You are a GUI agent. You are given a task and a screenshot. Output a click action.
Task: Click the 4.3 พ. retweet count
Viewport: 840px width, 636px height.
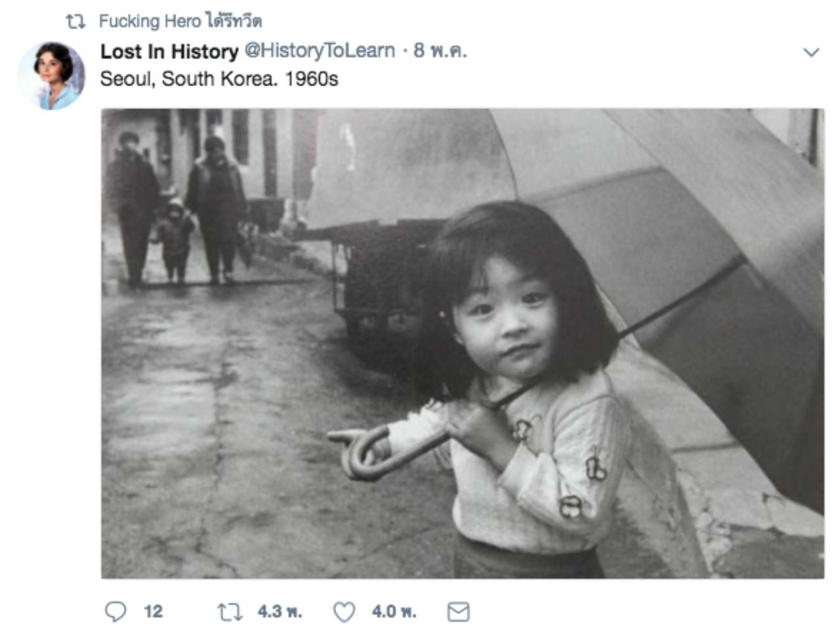click(280, 612)
